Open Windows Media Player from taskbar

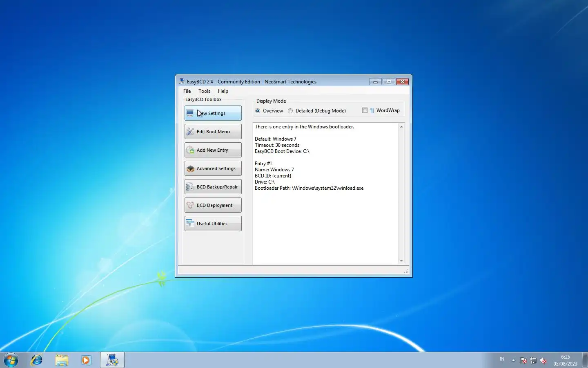86,360
